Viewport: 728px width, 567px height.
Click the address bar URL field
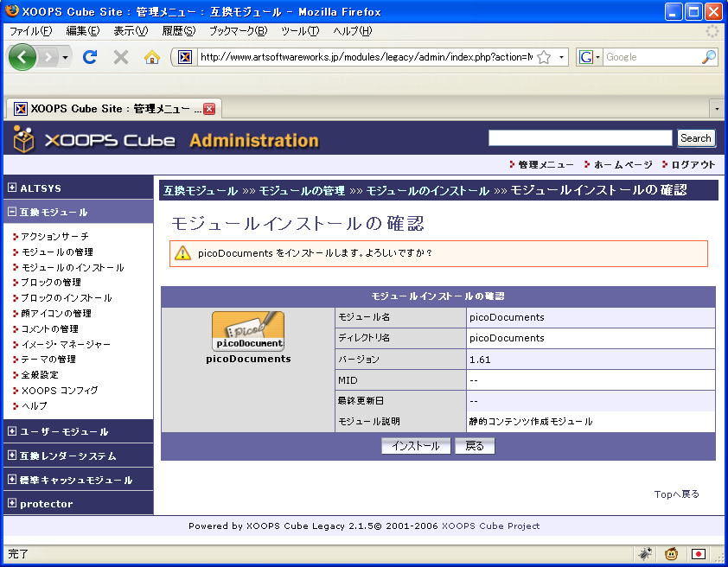[367, 57]
